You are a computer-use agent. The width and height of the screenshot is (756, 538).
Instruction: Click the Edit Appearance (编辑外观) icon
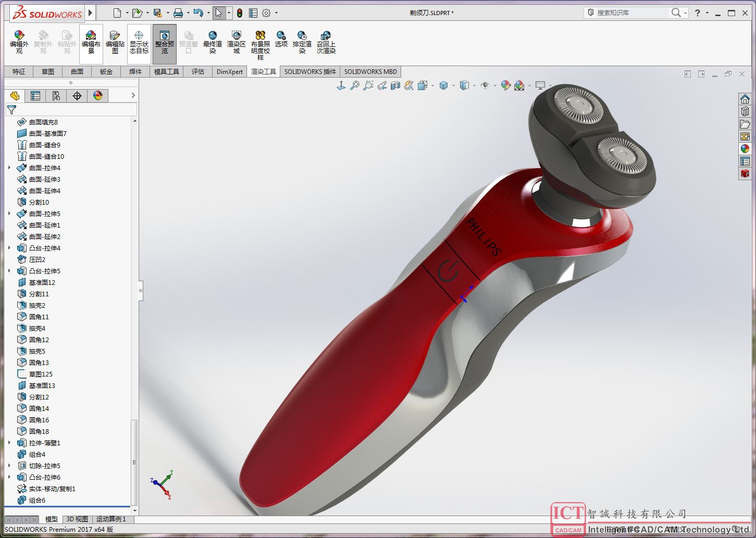(x=19, y=42)
